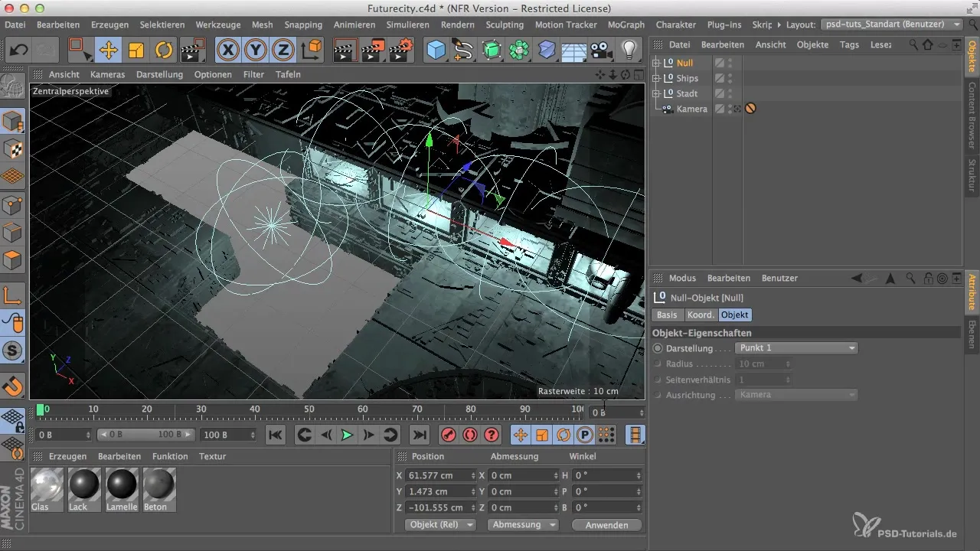Click the coordinate system icon
Image resolution: width=980 pixels, height=551 pixels.
[312, 51]
